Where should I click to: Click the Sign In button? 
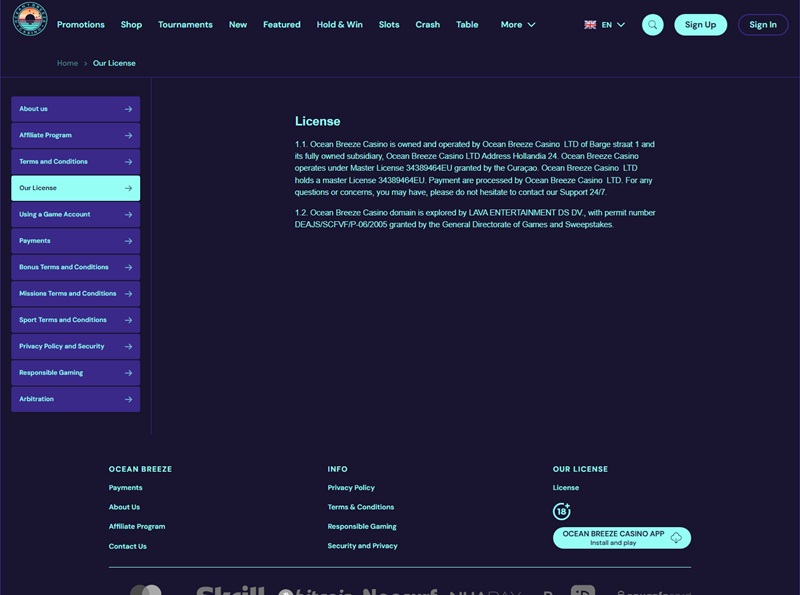[763, 24]
